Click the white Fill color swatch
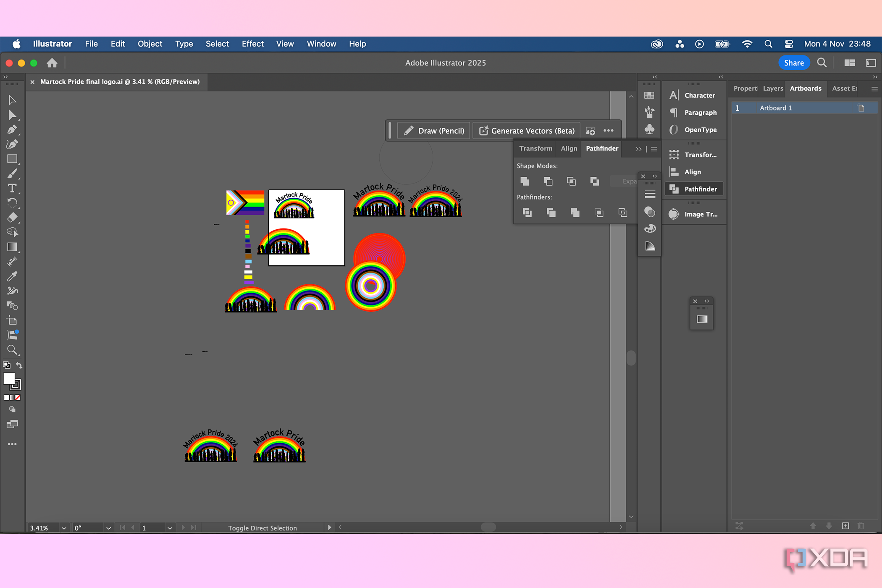The height and width of the screenshot is (588, 882). tap(9, 378)
